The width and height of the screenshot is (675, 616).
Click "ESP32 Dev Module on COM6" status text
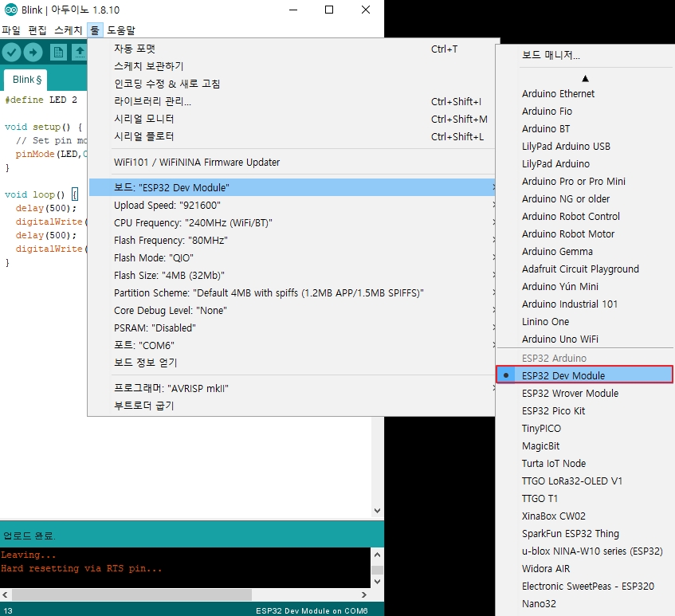pos(312,611)
